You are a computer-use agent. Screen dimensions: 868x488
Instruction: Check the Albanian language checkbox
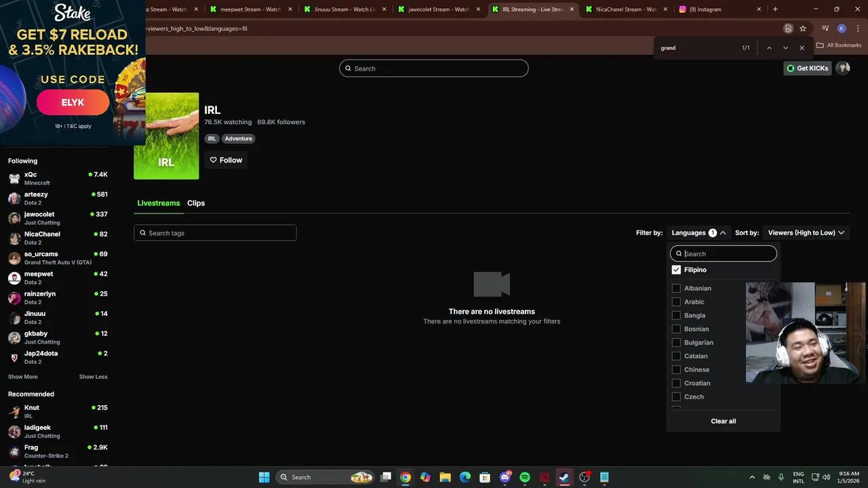click(676, 288)
